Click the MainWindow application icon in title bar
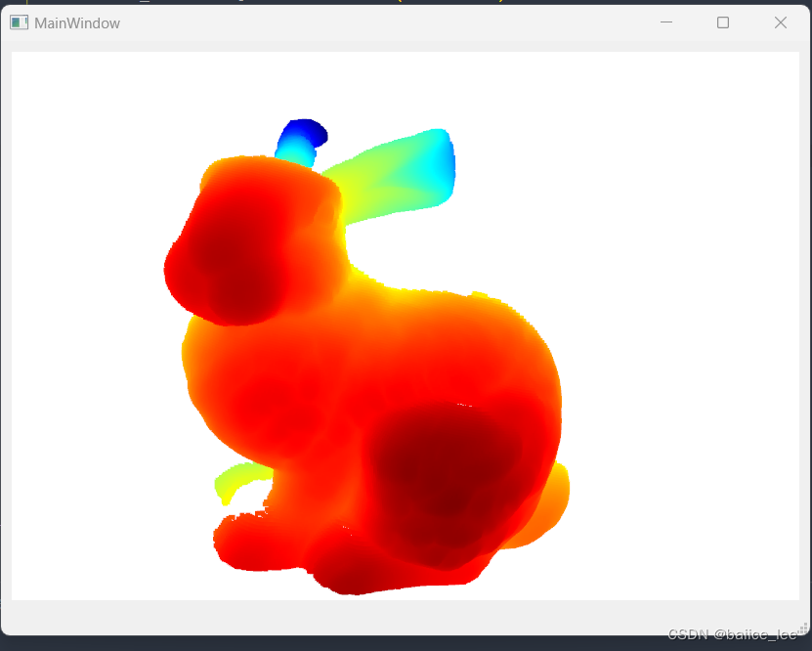Viewport: 812px width, 651px height. click(x=18, y=22)
